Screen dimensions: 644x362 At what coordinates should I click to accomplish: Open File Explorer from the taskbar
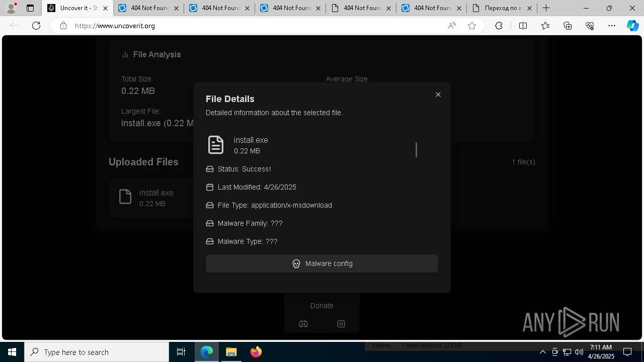[231, 352]
